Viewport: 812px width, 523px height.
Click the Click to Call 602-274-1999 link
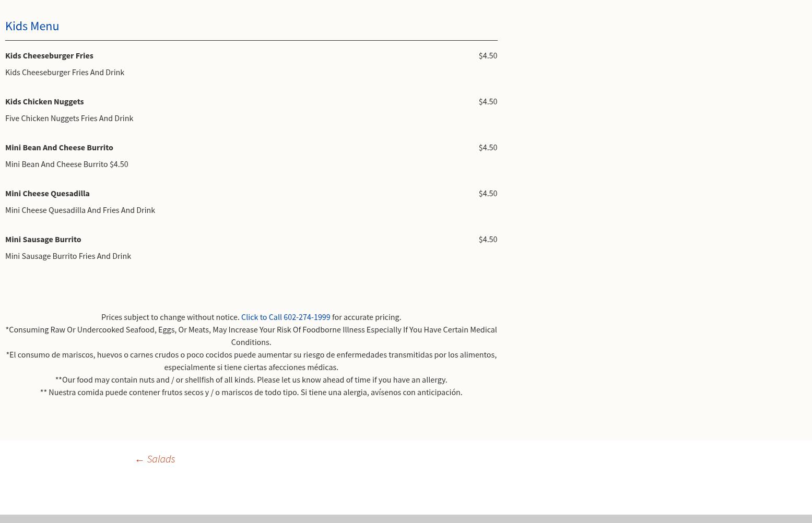click(285, 317)
